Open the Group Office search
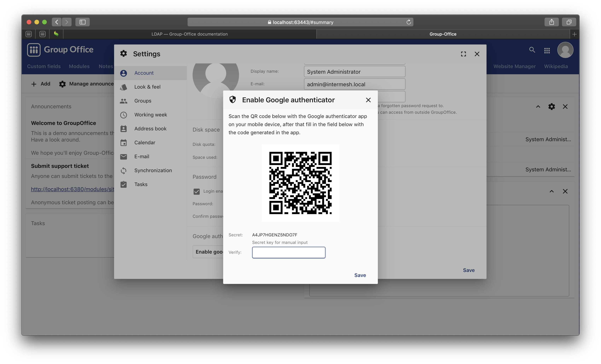 [532, 50]
